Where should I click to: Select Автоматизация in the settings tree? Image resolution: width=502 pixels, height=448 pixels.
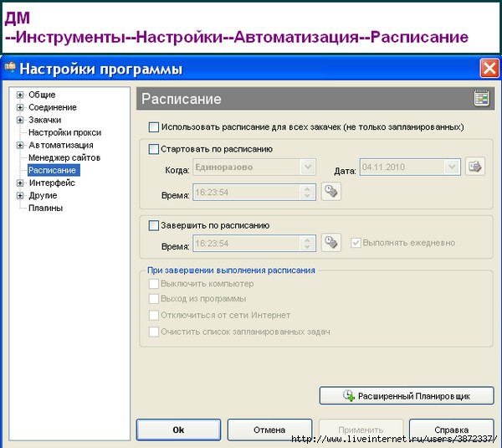[61, 145]
